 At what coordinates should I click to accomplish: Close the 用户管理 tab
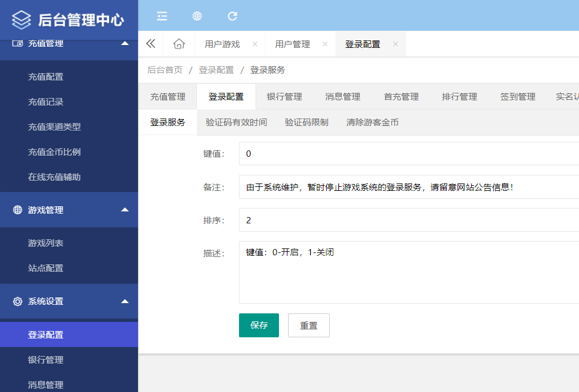tap(325, 44)
